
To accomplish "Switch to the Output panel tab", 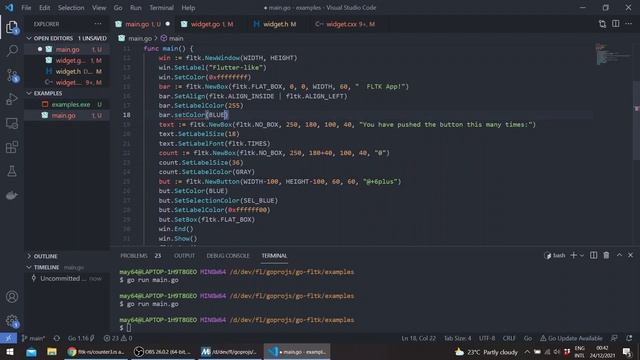I will coord(184,256).
